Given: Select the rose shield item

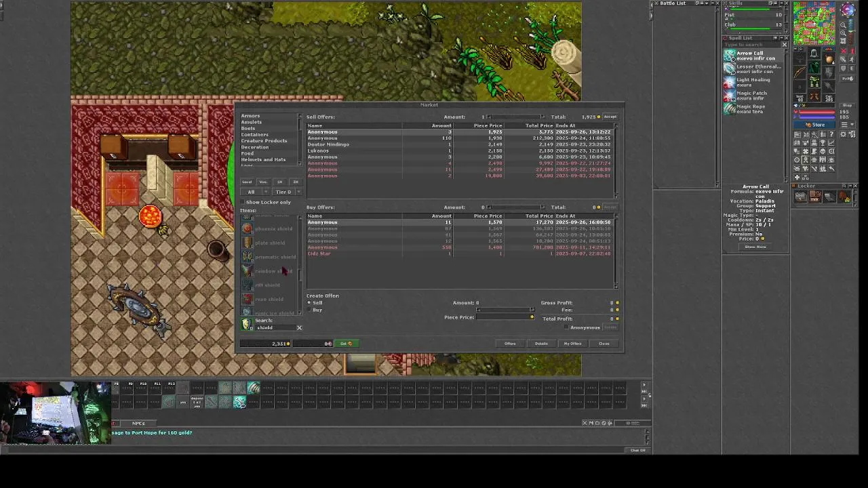Looking at the screenshot, I should coord(269,299).
